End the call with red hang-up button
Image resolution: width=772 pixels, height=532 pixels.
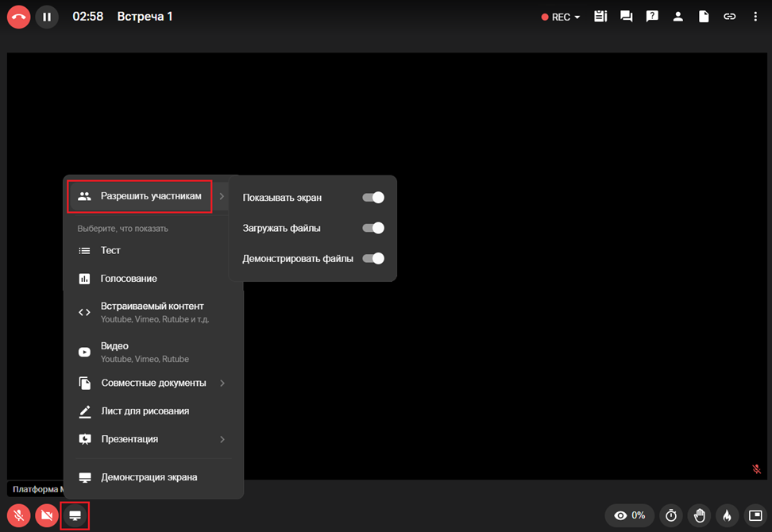(x=19, y=17)
